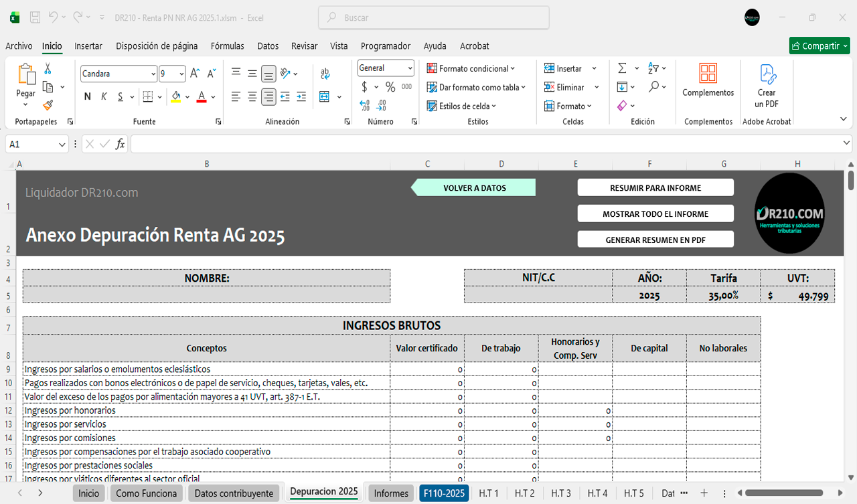
Task: Click the VOLVER A DATOS button
Action: click(474, 188)
